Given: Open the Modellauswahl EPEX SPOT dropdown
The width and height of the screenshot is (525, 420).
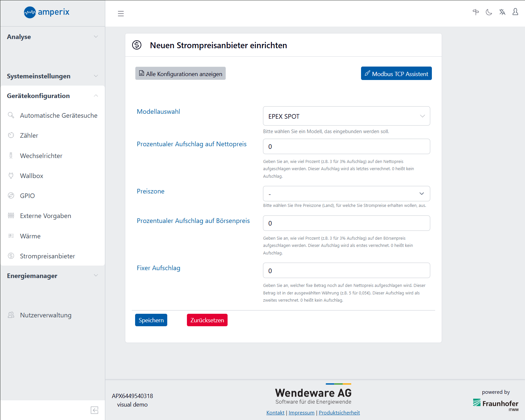Looking at the screenshot, I should (x=346, y=116).
